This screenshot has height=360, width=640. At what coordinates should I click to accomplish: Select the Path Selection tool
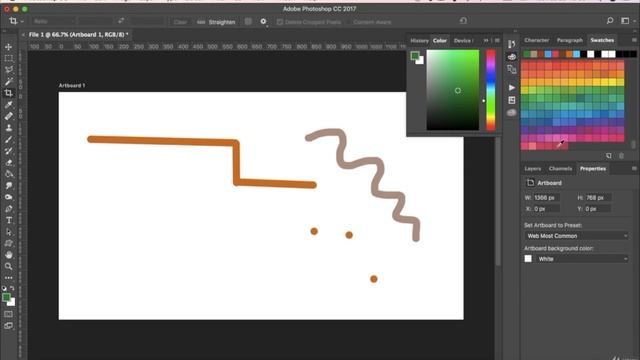pyautogui.click(x=9, y=232)
